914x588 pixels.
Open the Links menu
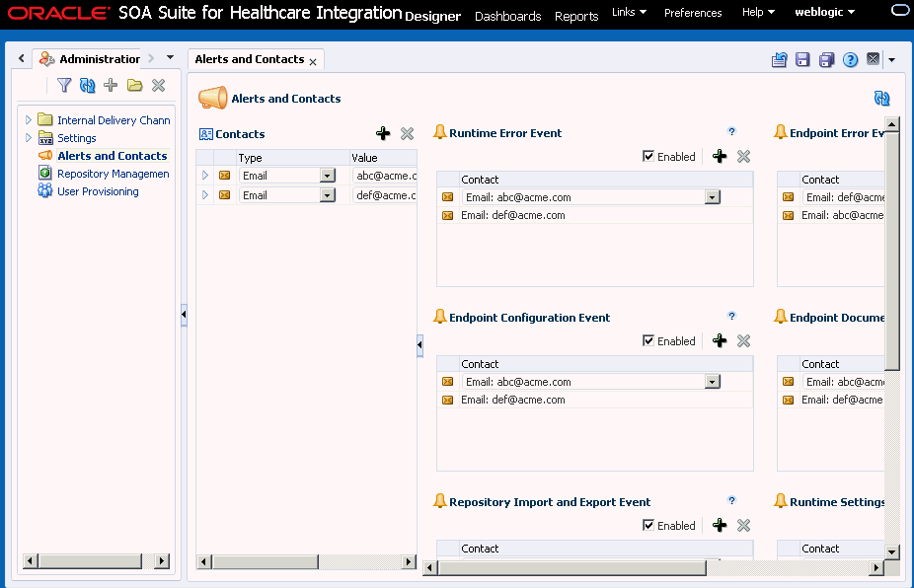coord(629,12)
